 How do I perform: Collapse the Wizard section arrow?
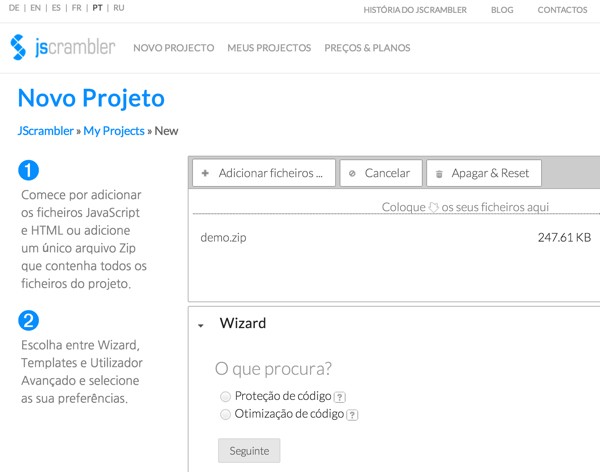pyautogui.click(x=201, y=325)
